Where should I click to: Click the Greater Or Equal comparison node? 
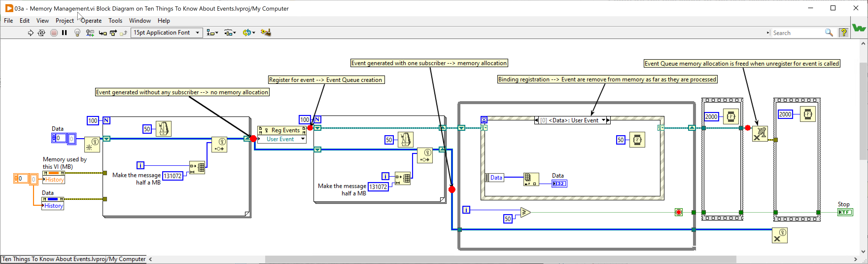[x=525, y=212]
